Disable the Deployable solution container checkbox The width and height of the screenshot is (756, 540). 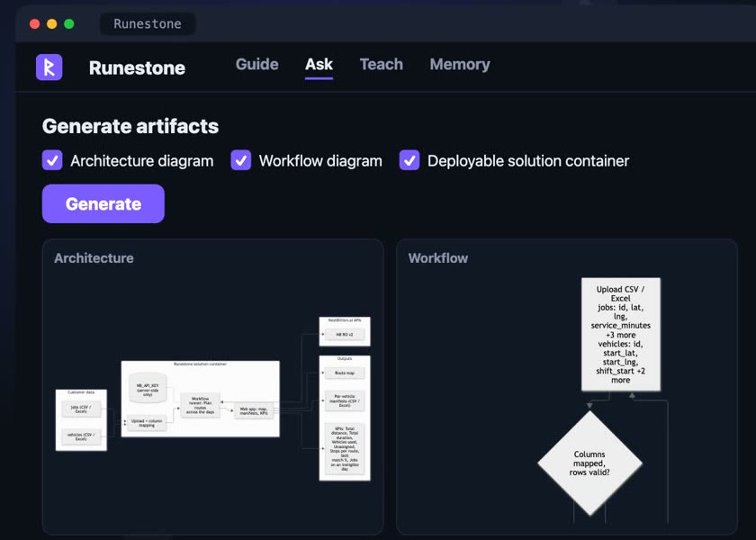click(409, 160)
